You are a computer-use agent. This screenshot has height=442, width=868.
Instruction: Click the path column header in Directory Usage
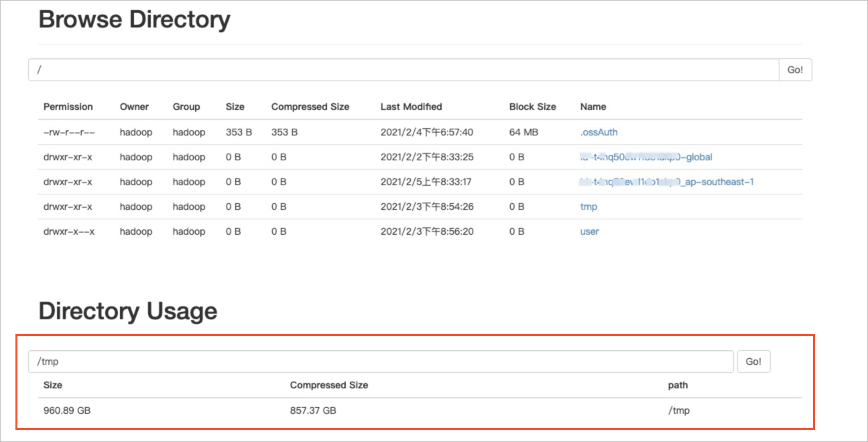678,385
